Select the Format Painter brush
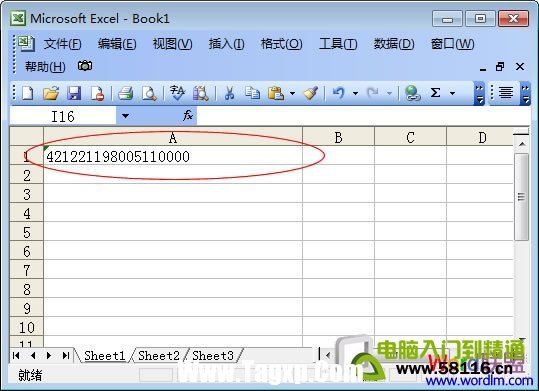 (x=311, y=93)
